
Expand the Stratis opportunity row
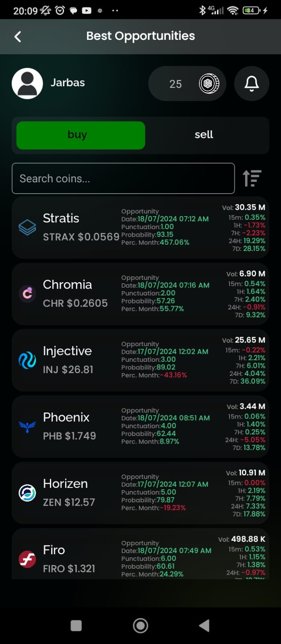click(x=140, y=228)
